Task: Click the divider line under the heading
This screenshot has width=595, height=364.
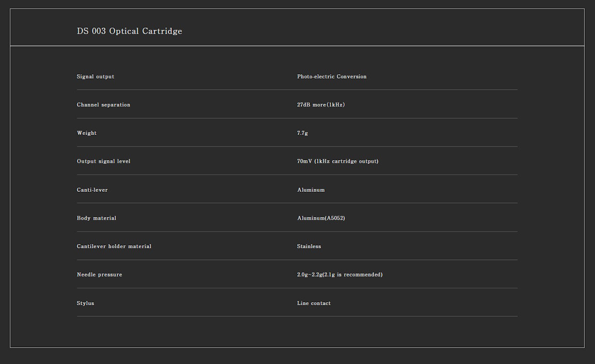Action: point(297,46)
